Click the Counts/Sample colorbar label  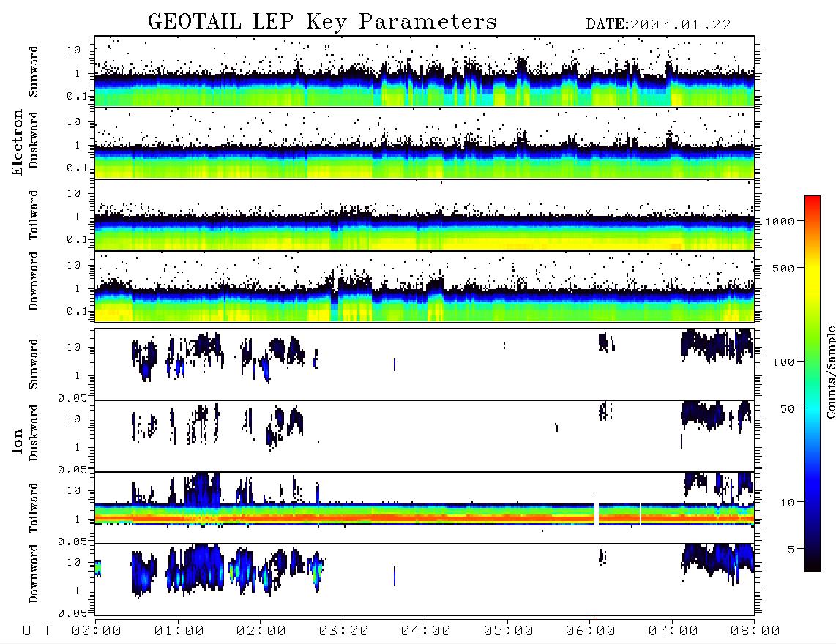click(x=830, y=372)
